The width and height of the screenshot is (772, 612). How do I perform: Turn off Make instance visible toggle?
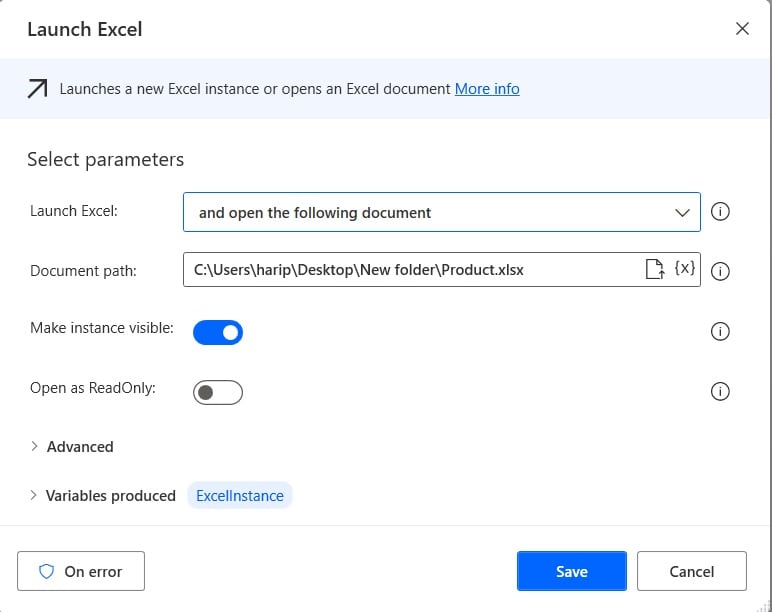point(218,332)
